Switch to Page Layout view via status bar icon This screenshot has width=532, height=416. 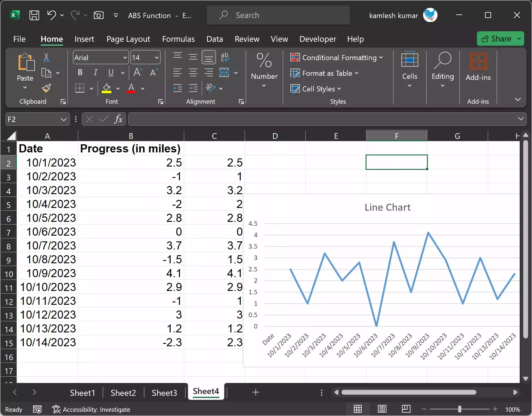[x=382, y=409]
